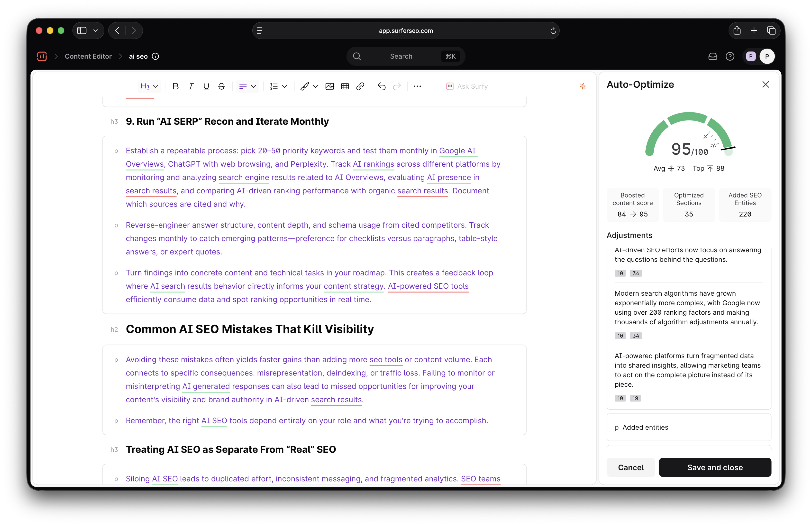Toggle underline text formatting
Viewport: 812px width, 526px height.
click(206, 86)
